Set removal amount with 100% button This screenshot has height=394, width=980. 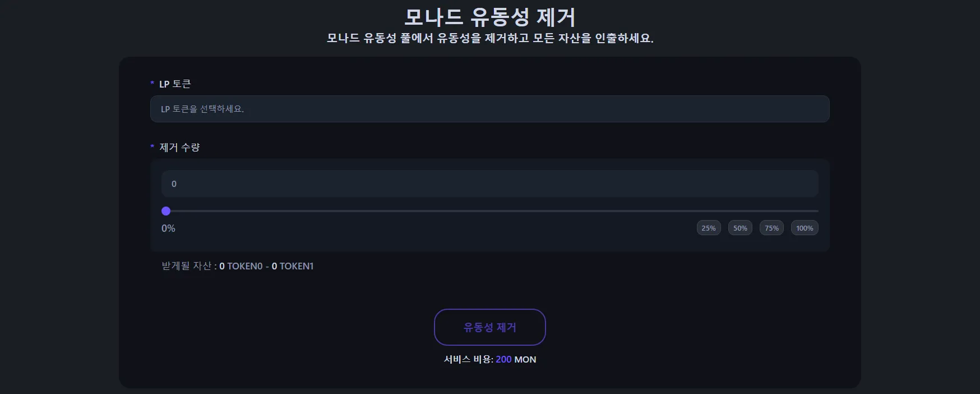805,228
